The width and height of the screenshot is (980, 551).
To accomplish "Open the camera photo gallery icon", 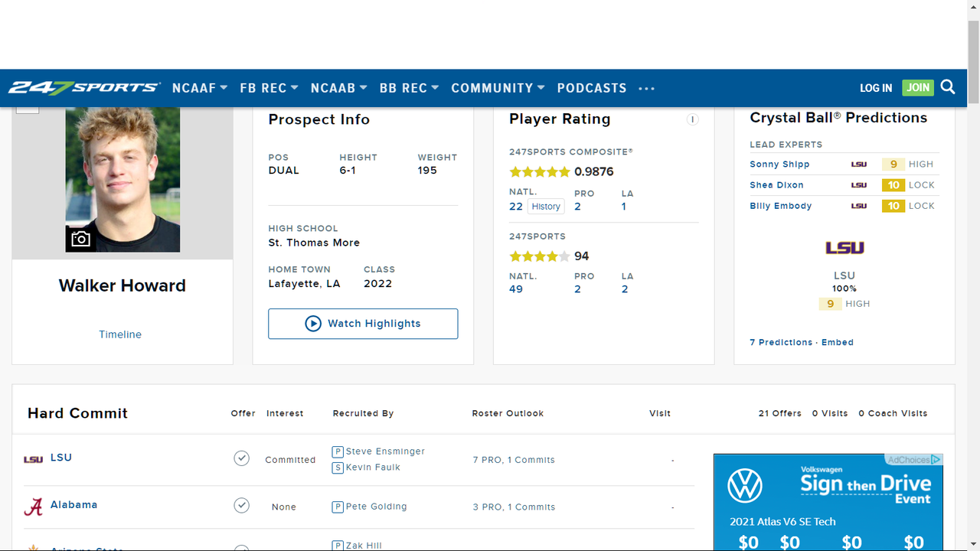I will 80,239.
